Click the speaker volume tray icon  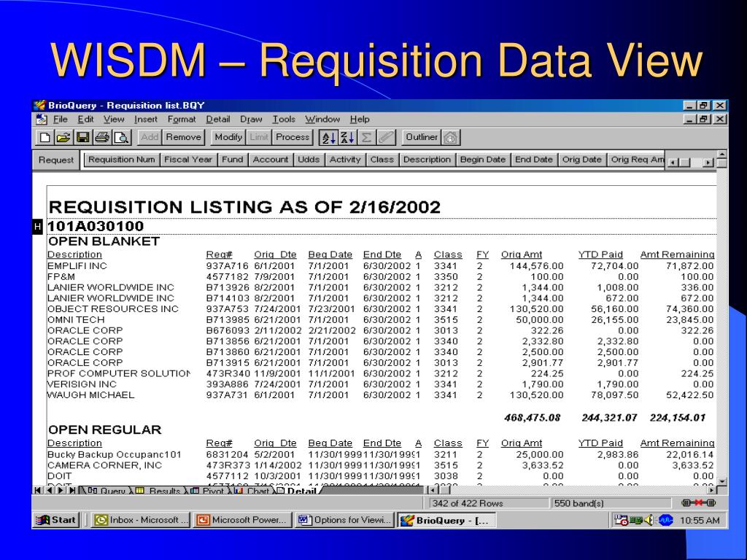click(649, 520)
